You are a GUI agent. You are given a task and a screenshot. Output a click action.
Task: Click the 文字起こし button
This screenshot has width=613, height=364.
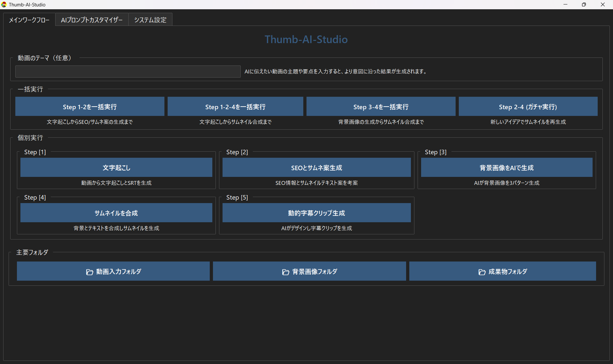[116, 168]
